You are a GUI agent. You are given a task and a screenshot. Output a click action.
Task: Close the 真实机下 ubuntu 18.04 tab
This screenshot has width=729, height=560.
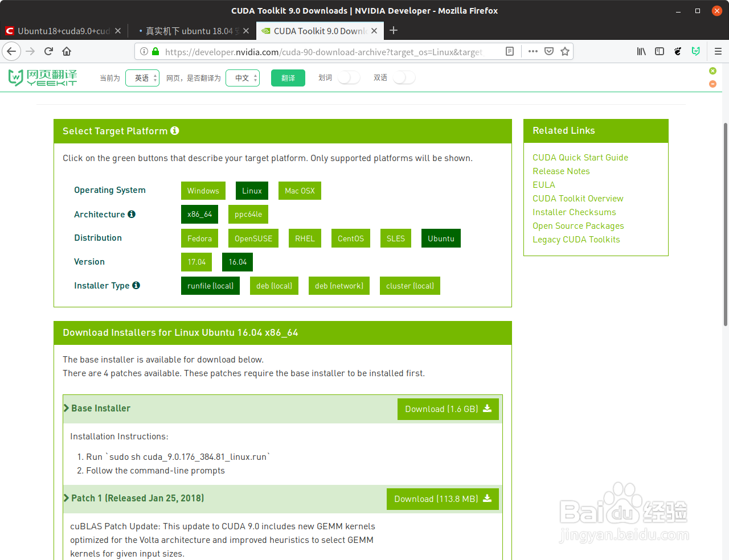pos(246,31)
